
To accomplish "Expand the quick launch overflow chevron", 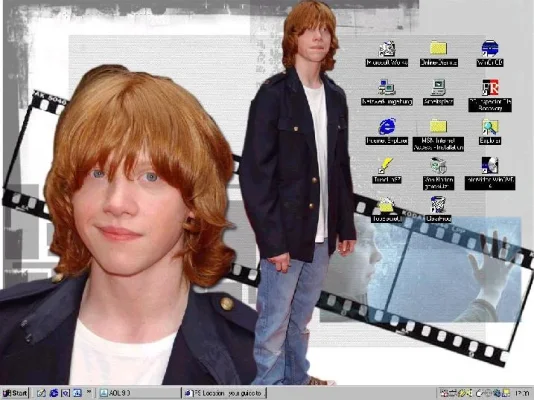I will pos(89,391).
